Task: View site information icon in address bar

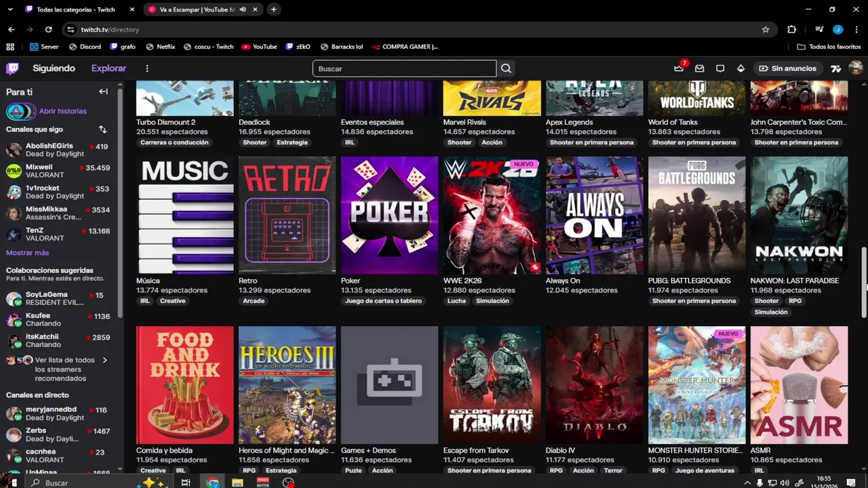Action: (x=70, y=30)
